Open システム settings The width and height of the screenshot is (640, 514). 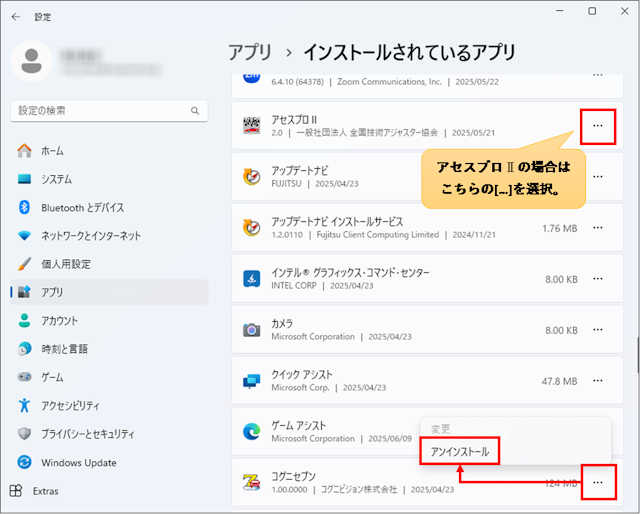(109, 179)
